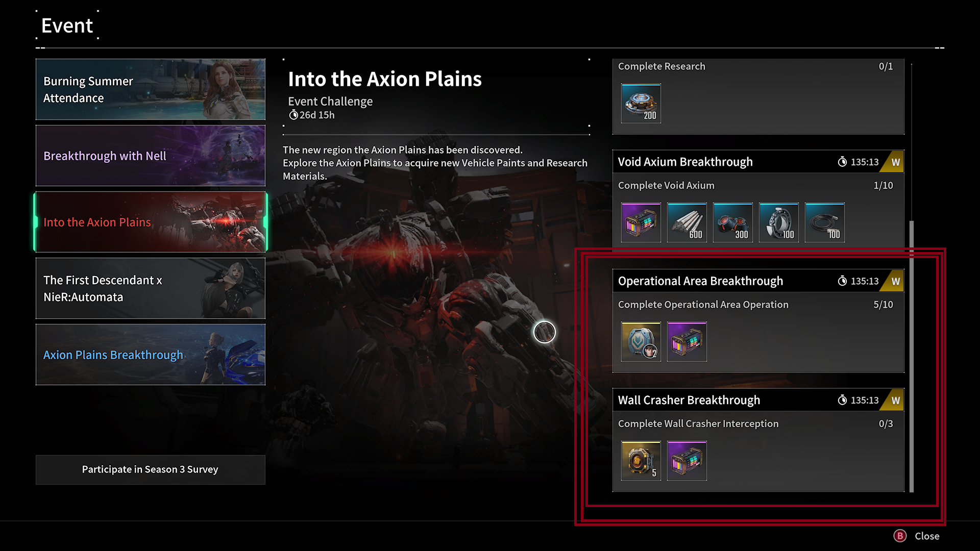Click the challenge list scrollbar
980x551 pixels.
(912, 356)
